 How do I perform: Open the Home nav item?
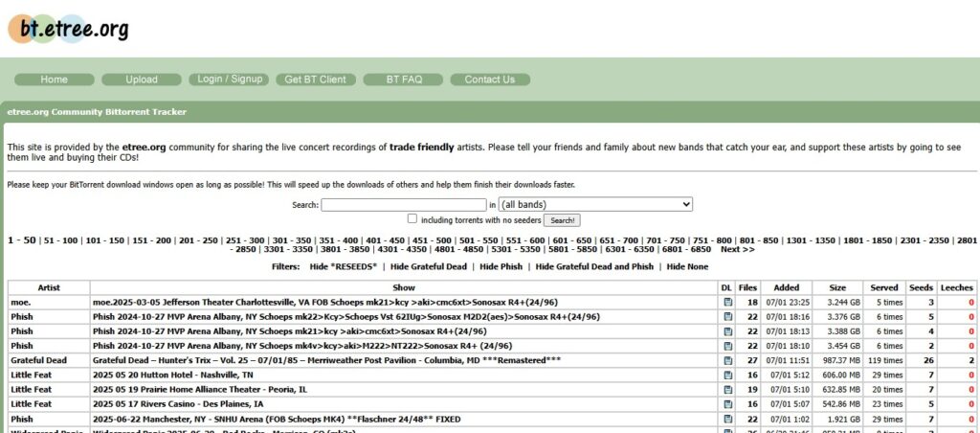pos(54,80)
